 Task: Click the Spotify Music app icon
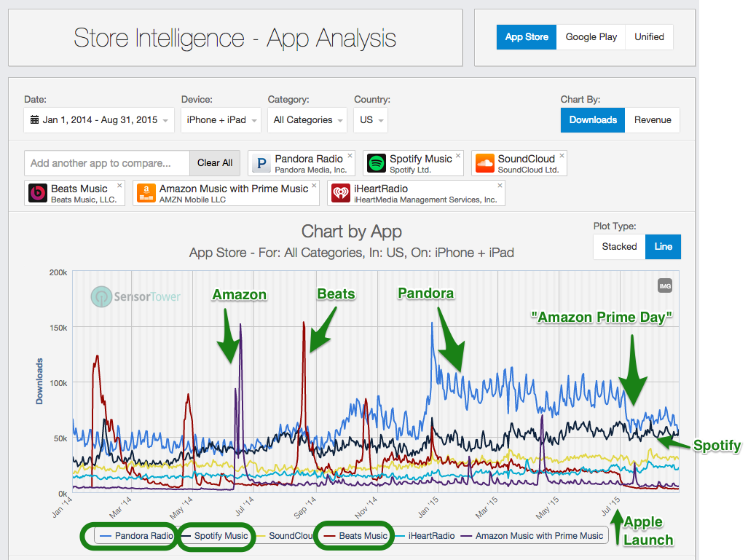click(x=377, y=163)
